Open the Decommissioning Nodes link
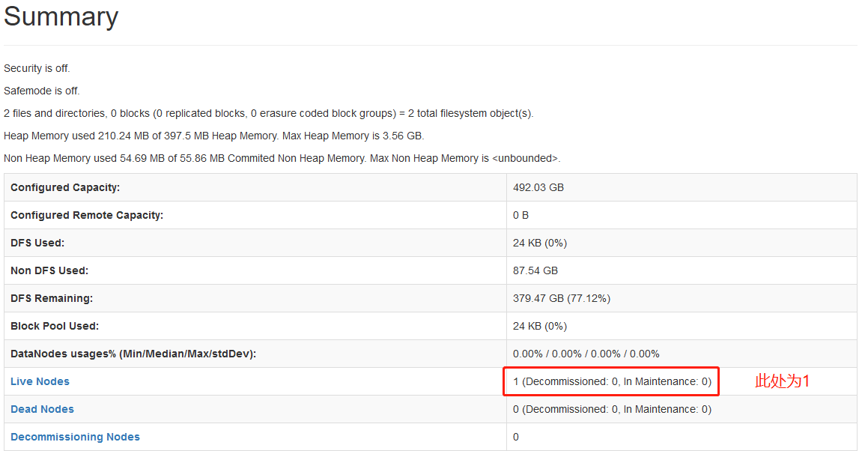 coord(76,437)
